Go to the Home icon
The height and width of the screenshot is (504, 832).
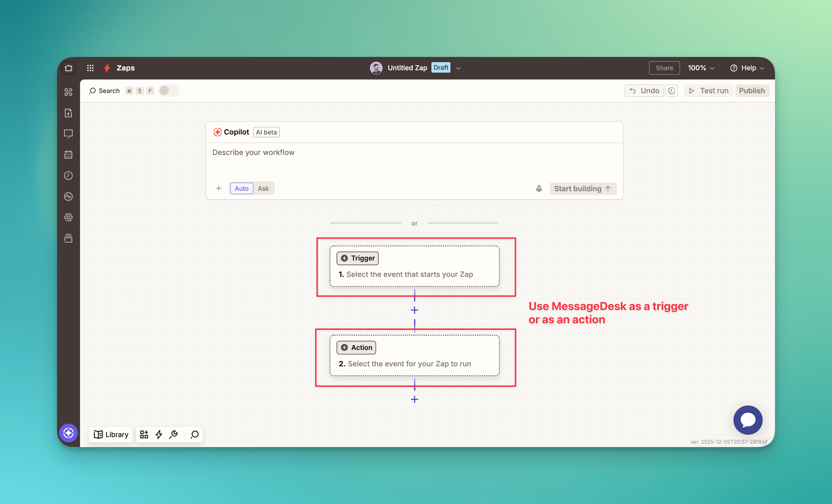[69, 68]
